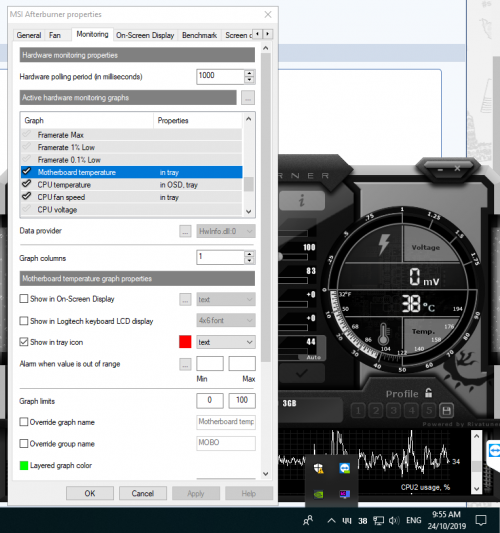Switch to the On-Screen Display tab
The height and width of the screenshot is (533, 500).
pyautogui.click(x=145, y=35)
